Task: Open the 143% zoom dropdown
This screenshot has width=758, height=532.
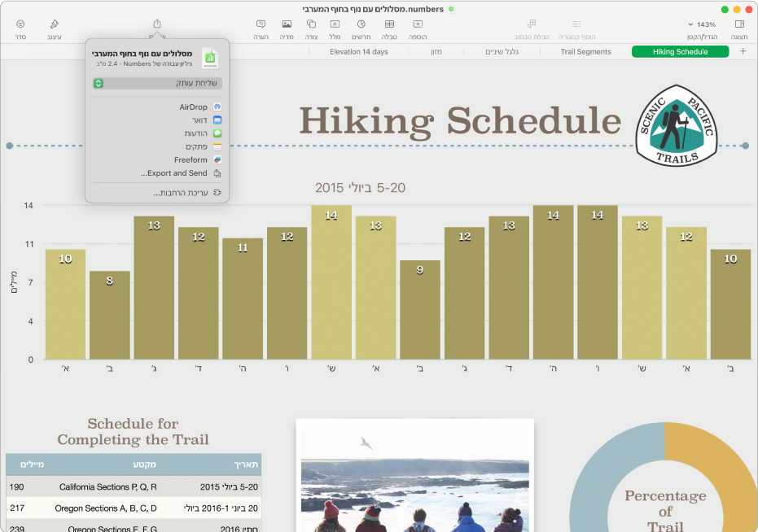Action: click(x=702, y=24)
